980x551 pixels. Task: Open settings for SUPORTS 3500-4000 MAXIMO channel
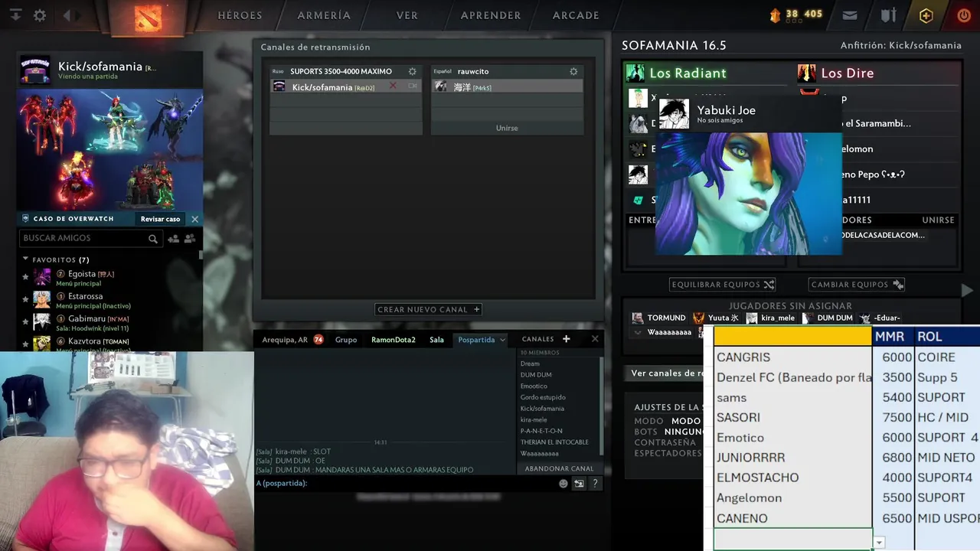[412, 71]
